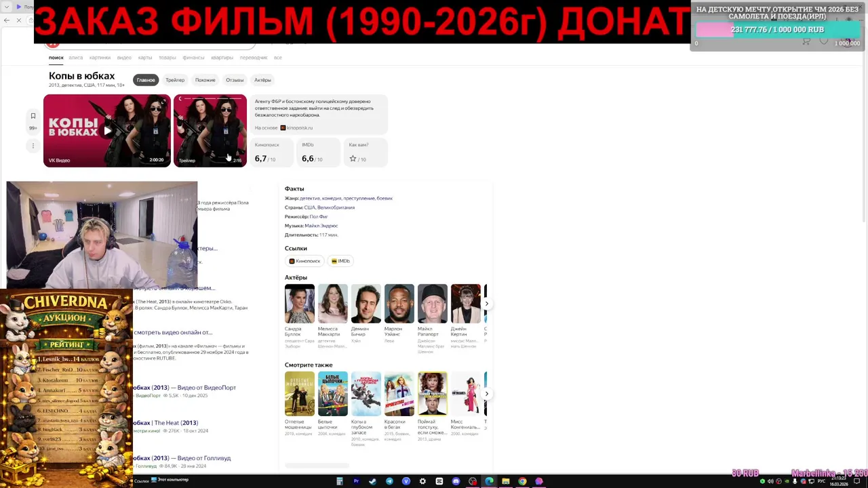Open File Explorer from the taskbar
Viewport: 868px width, 488px height.
(506, 481)
